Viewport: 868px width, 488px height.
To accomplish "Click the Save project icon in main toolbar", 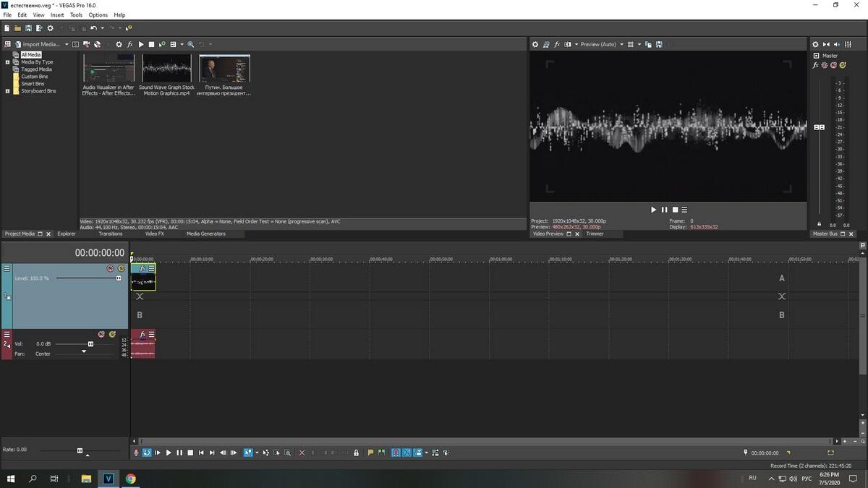I will 28,28.
